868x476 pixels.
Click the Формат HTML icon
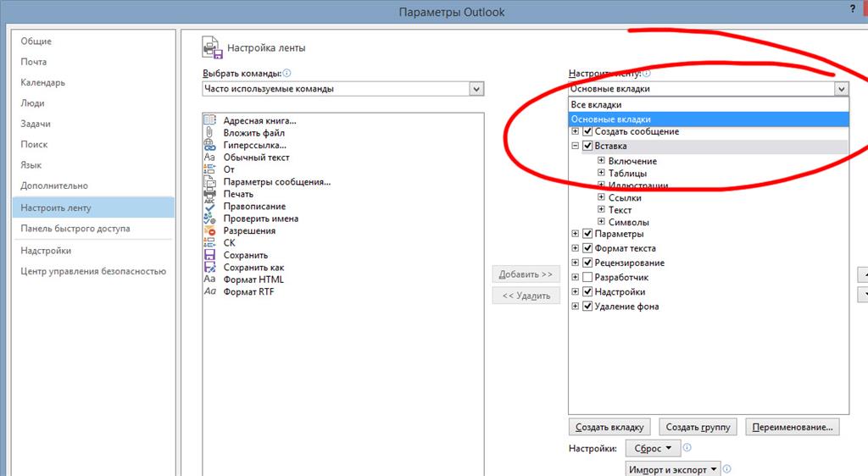point(210,280)
